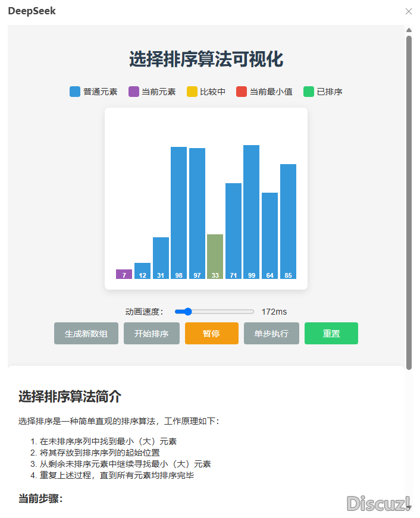Click the scrollbar up arrow
This screenshot has width=420, height=518.
point(409,30)
